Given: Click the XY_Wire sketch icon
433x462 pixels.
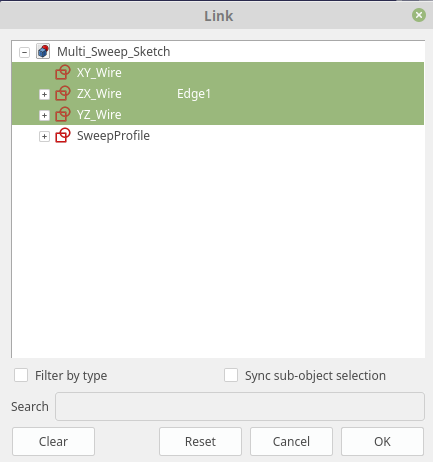Looking at the screenshot, I should click(x=63, y=72).
